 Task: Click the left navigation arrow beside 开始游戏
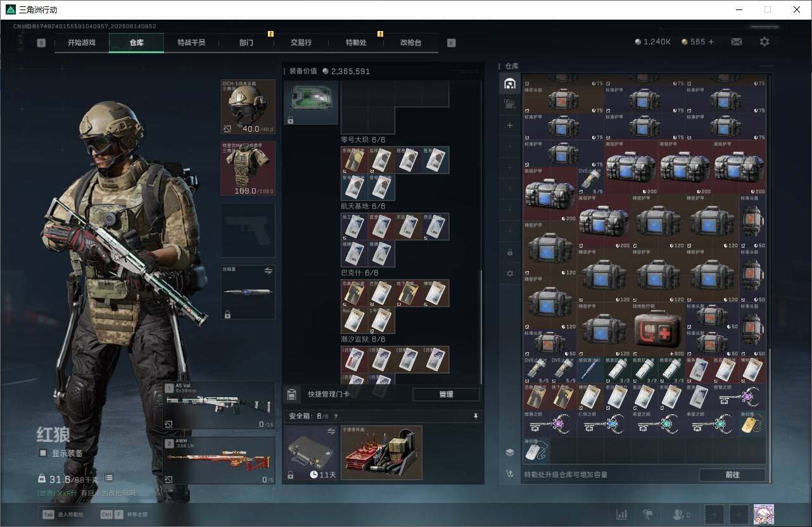click(41, 42)
